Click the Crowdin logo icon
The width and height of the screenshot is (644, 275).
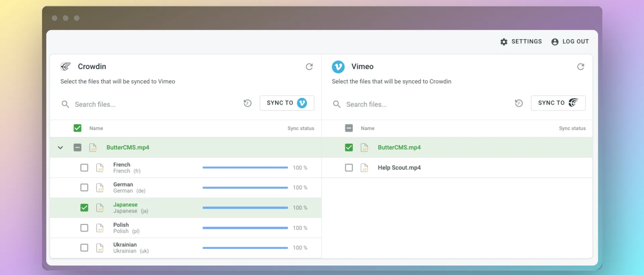[66, 66]
